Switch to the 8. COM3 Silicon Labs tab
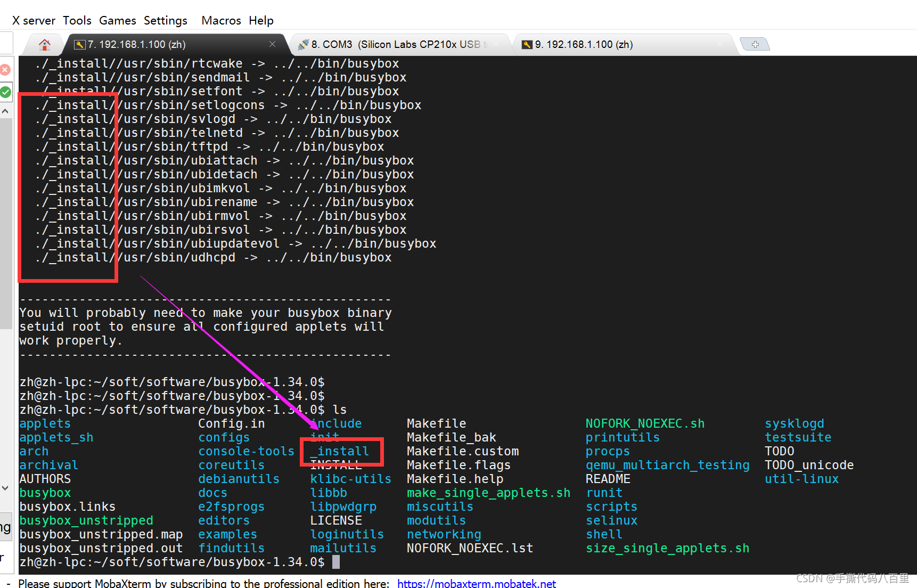The image size is (917, 588). point(399,44)
